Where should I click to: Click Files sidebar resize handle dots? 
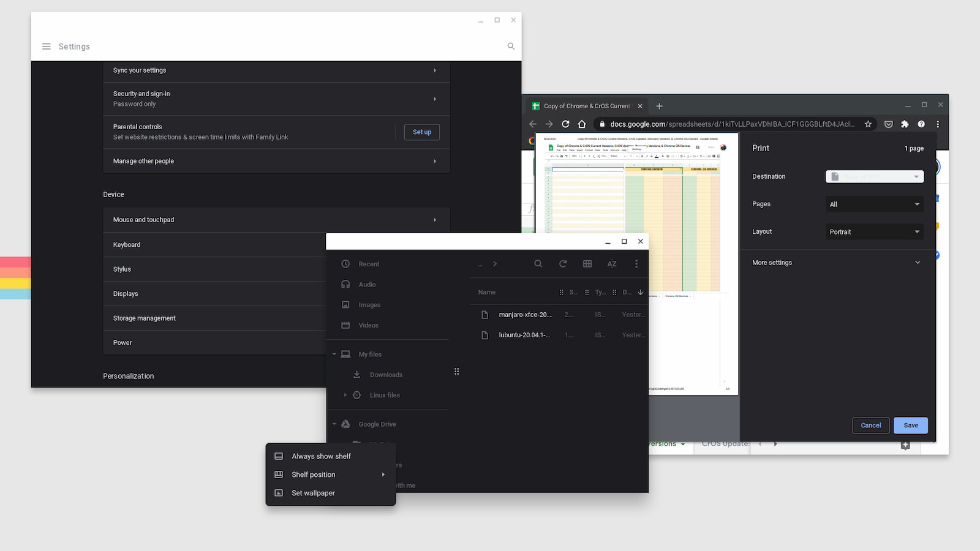[x=457, y=372]
